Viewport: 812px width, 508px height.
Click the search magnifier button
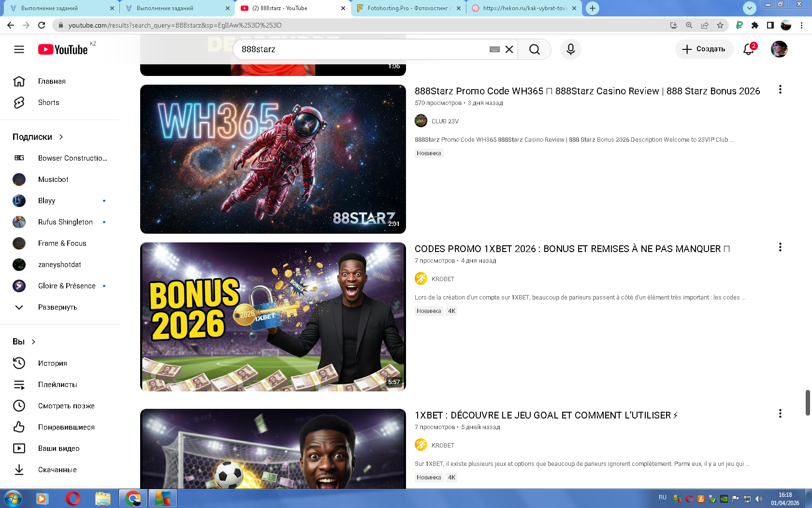pos(534,49)
